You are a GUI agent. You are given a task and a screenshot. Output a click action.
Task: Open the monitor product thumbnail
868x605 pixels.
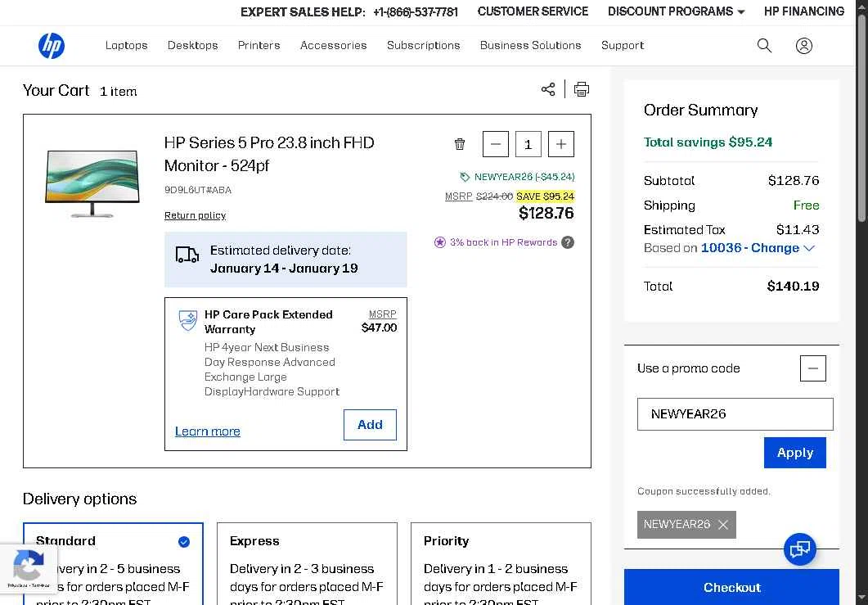[92, 183]
